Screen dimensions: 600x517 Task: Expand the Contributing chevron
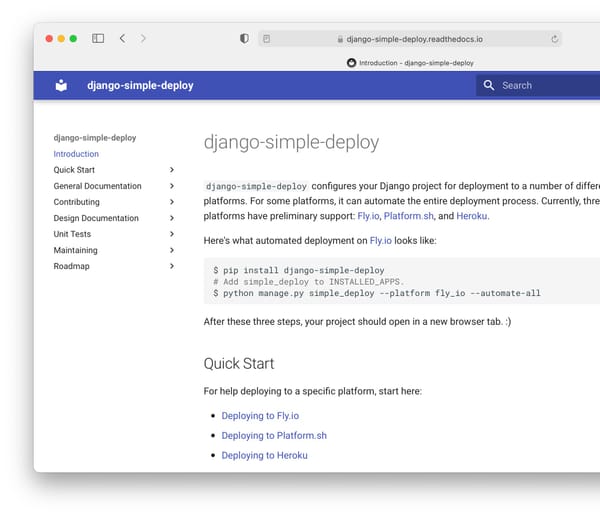pos(172,202)
